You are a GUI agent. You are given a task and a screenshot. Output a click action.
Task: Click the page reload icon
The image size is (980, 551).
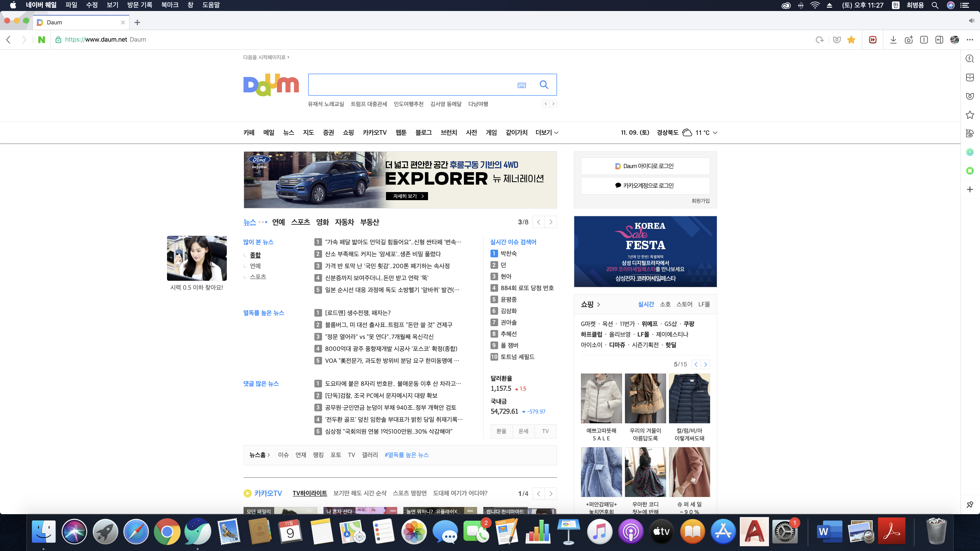tap(819, 40)
